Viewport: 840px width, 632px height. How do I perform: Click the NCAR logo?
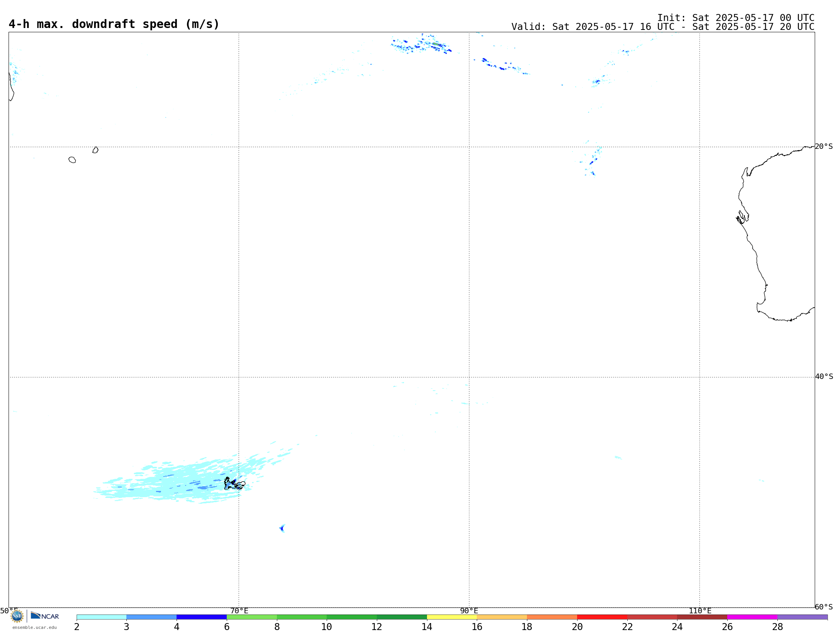pyautogui.click(x=45, y=616)
